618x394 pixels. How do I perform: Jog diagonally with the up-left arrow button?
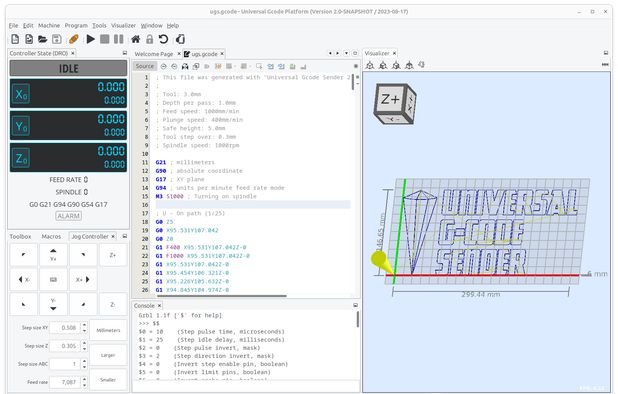click(24, 255)
